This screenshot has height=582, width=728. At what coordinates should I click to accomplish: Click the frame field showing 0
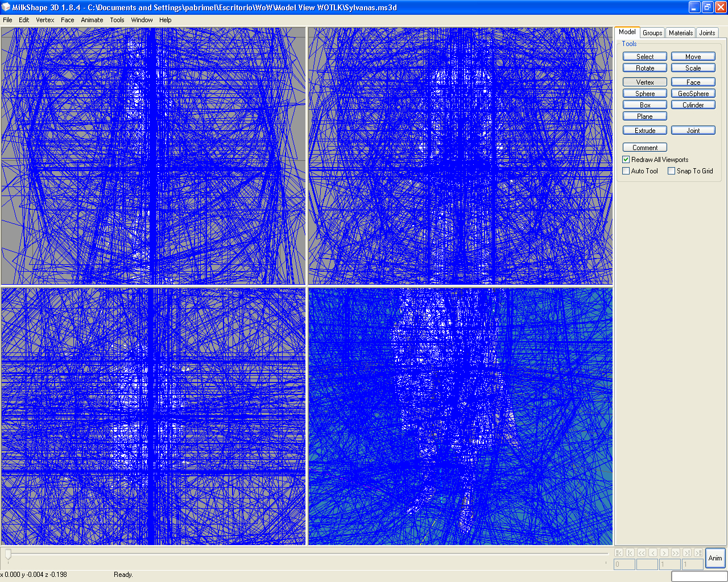point(624,564)
